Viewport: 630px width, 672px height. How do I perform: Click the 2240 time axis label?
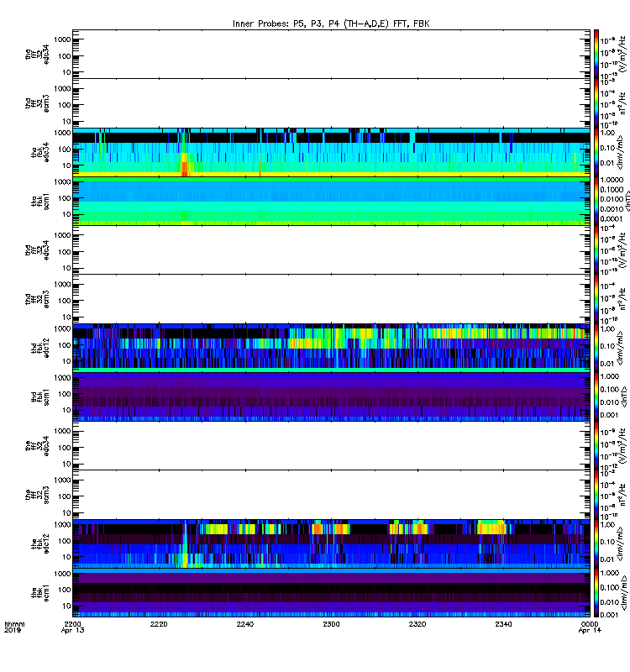tap(245, 624)
